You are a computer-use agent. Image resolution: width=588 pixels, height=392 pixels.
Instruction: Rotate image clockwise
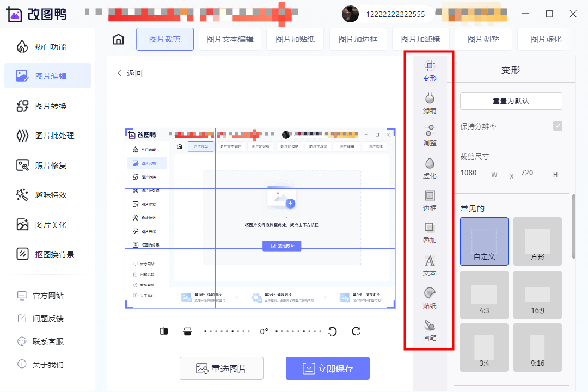coord(356,331)
